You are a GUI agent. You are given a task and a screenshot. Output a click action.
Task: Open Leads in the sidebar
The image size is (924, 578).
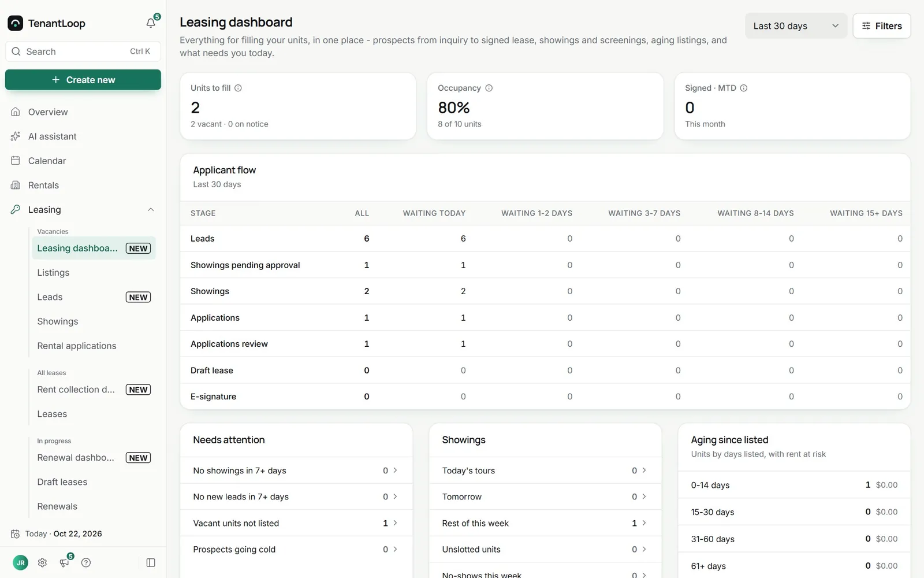[x=94, y=297]
